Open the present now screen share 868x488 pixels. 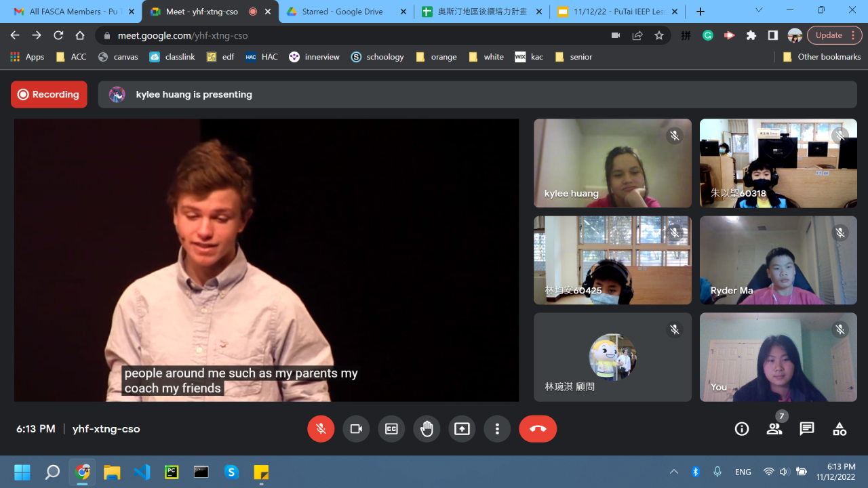click(462, 429)
